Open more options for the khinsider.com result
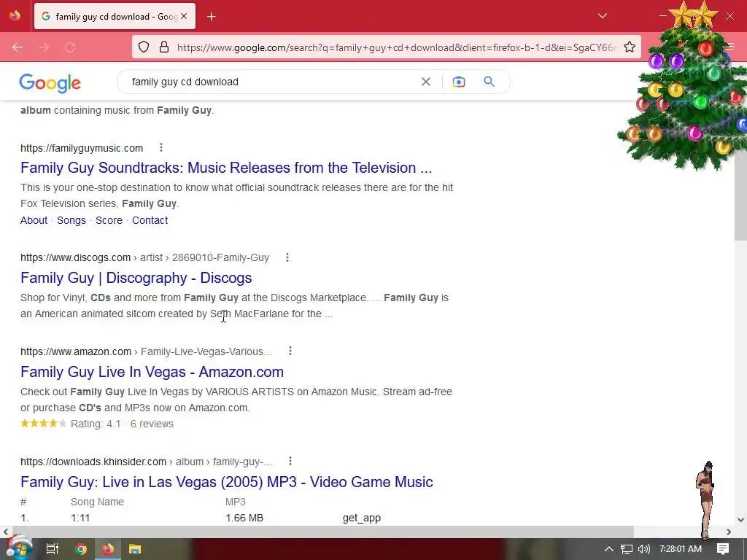This screenshot has height=560, width=747. [290, 461]
